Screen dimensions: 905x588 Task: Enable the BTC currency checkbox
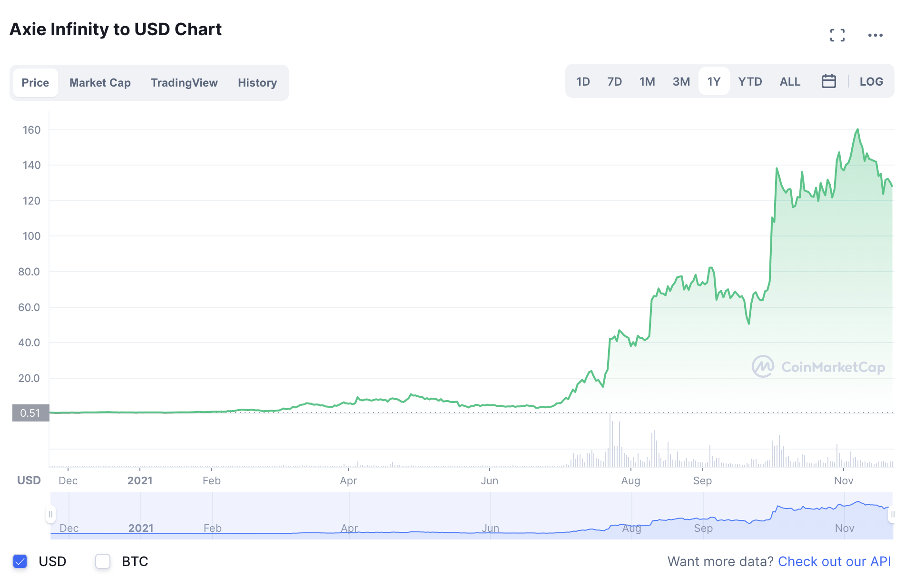[x=103, y=561]
